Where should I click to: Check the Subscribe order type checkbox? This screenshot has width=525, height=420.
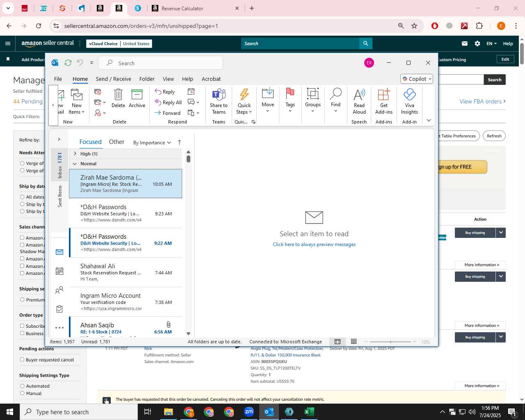pyautogui.click(x=22, y=326)
